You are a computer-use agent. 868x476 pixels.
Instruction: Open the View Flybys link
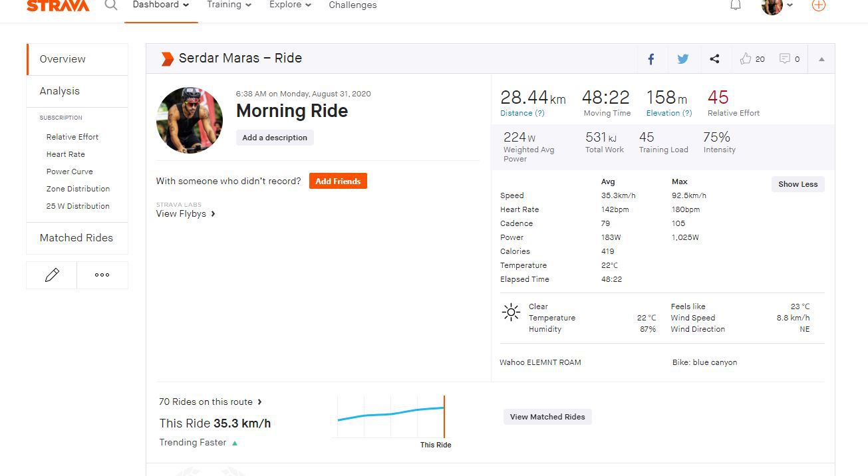pos(186,214)
